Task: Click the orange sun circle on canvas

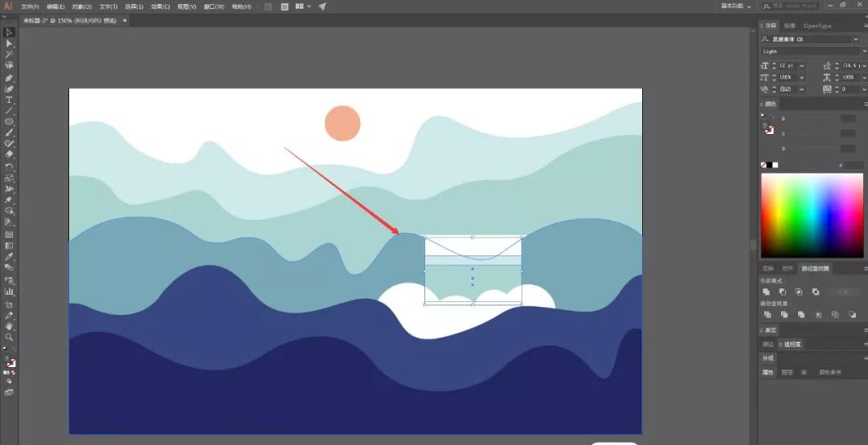Action: click(x=342, y=123)
